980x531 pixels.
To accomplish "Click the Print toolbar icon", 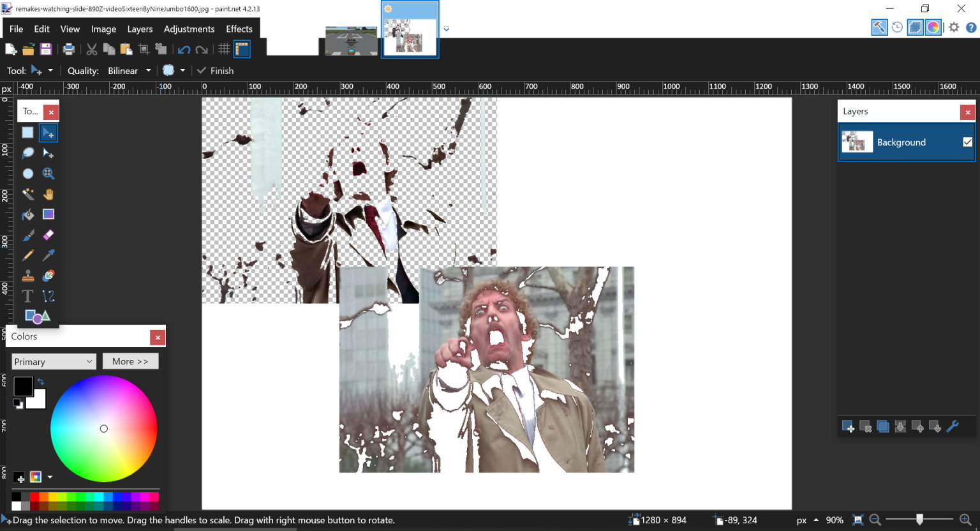I will [68, 49].
